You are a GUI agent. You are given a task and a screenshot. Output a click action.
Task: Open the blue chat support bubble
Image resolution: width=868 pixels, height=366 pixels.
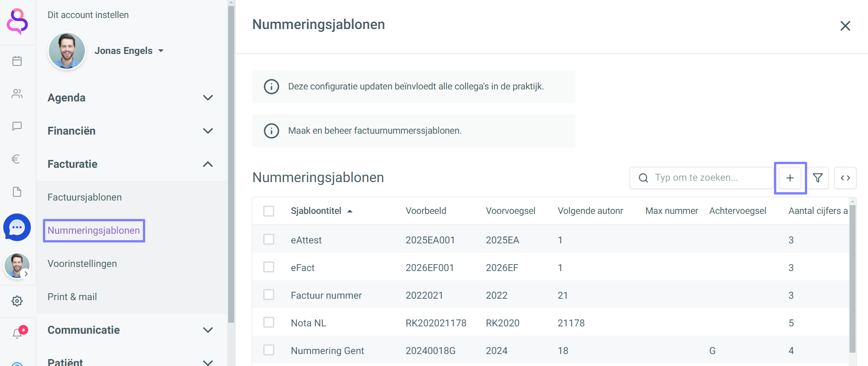[x=17, y=227]
